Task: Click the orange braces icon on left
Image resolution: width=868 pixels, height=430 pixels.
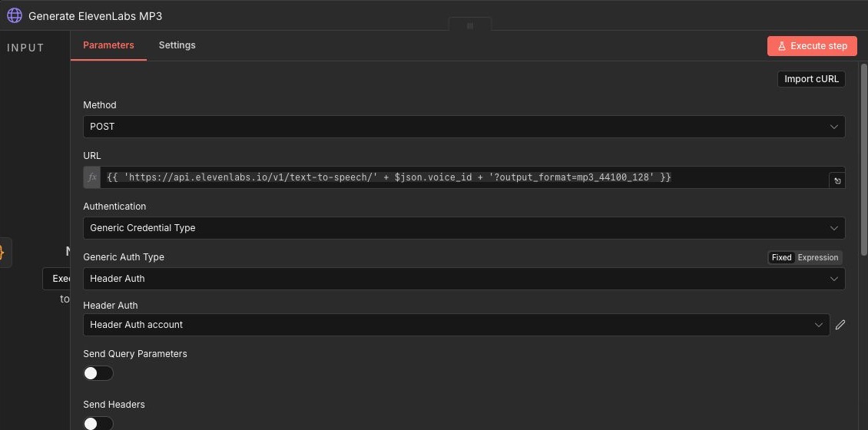Action: 3,253
